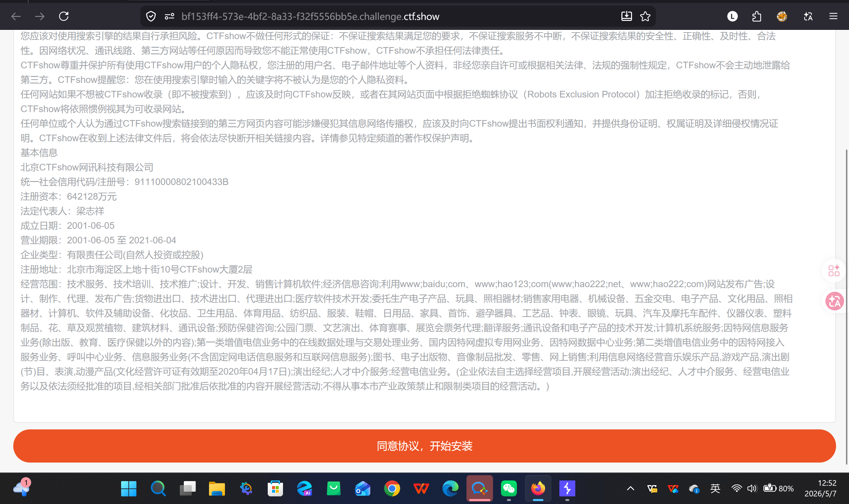Image resolution: width=849 pixels, height=504 pixels.
Task: Click the 企业类型：有限责任公司 line
Action: click(112, 255)
